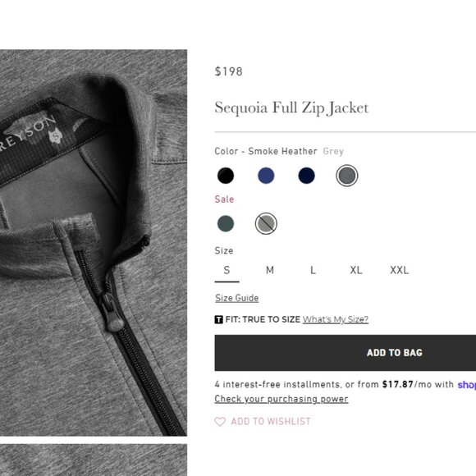Open the collar and zipper product photo
This screenshot has height=476, width=476.
click(94, 243)
